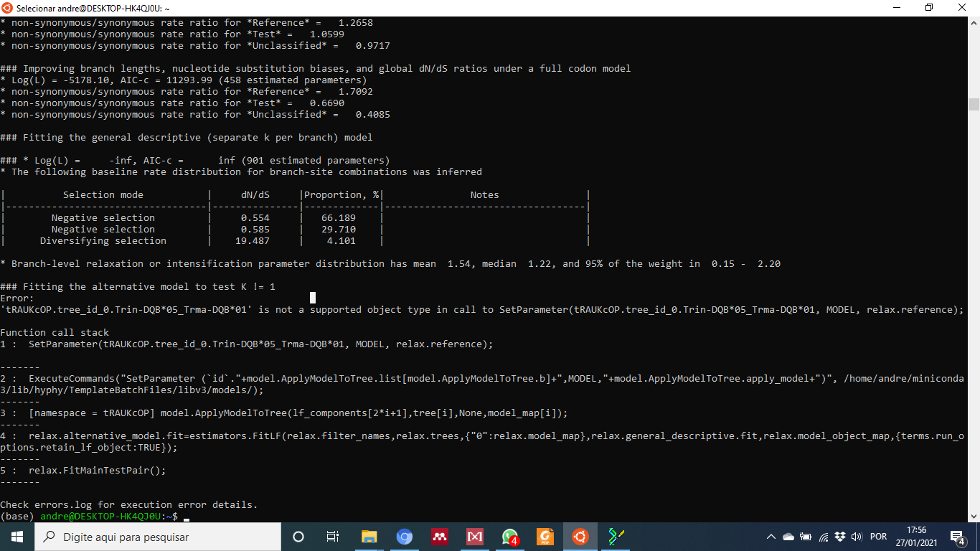Screen dimensions: 980x551
Task: Expand the hidden system tray icons
Action: 771,537
